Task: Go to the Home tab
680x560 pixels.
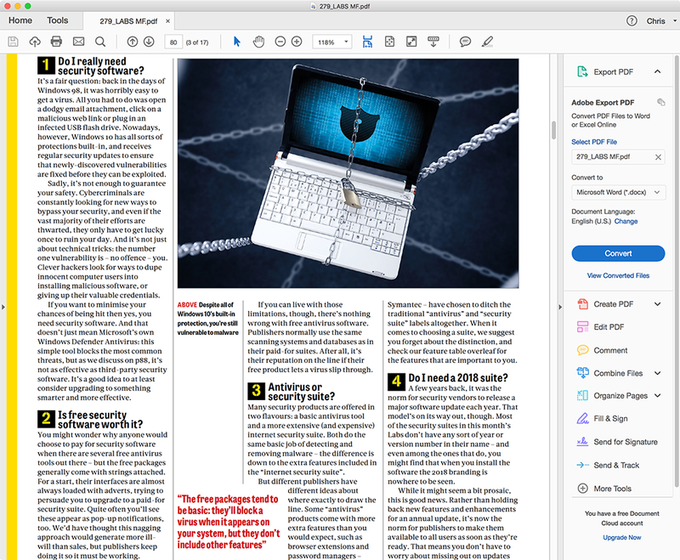Action: tap(20, 20)
